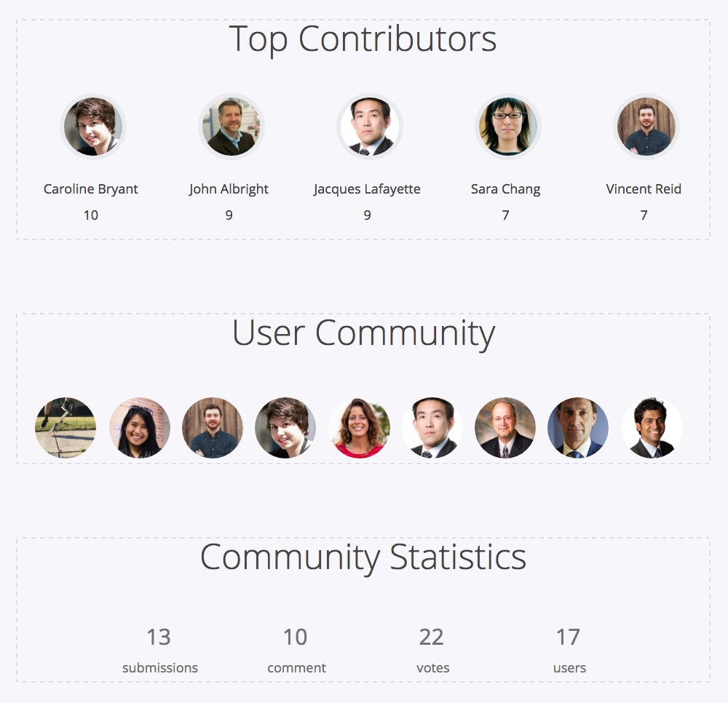Open community avatar of bald man with glasses
Viewport: 728px width, 703px height.
505,427
